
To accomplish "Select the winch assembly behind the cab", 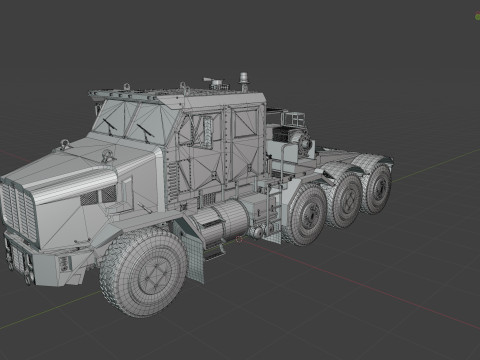I will pyautogui.click(x=293, y=138).
